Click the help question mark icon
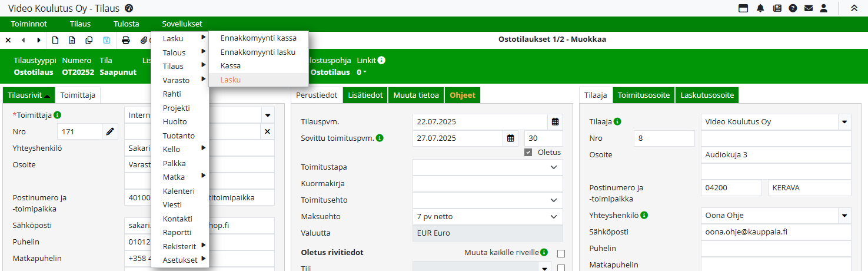The height and width of the screenshot is (271, 868). coord(793,8)
